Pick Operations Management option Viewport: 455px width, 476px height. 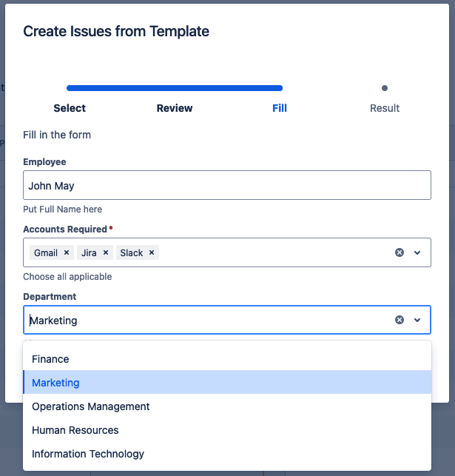click(x=90, y=406)
